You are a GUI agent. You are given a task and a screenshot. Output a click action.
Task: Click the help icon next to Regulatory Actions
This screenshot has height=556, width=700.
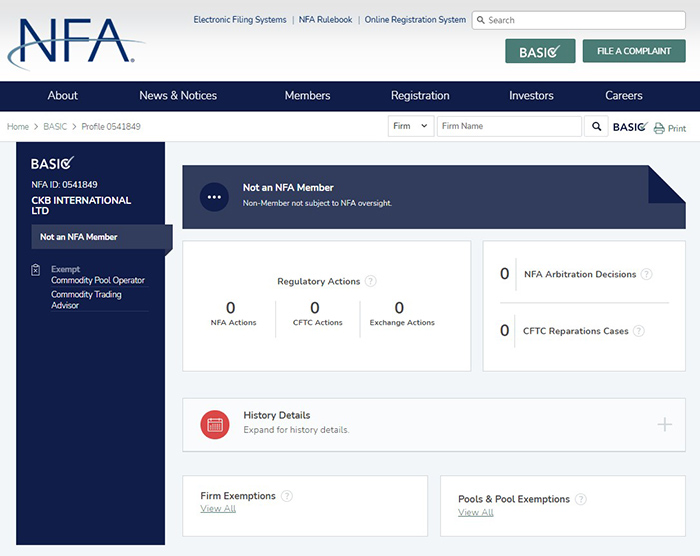click(x=370, y=282)
